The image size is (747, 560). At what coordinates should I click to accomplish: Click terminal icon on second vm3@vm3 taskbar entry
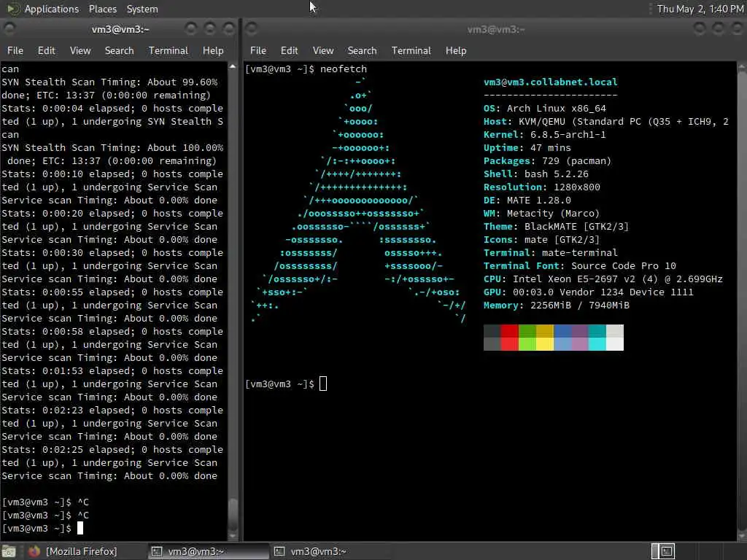279,551
